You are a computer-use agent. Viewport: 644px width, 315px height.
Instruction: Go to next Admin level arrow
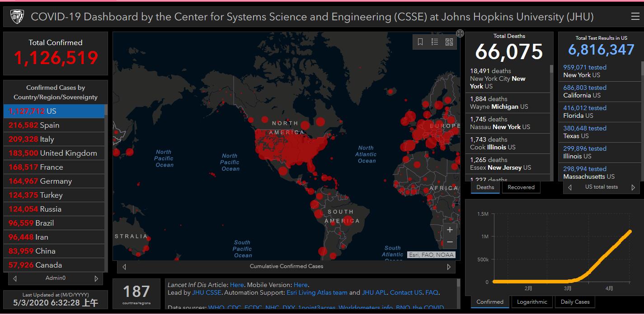click(x=96, y=278)
